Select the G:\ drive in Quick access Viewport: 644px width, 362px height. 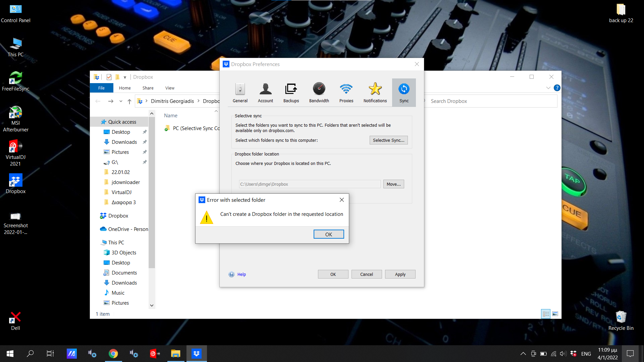115,162
